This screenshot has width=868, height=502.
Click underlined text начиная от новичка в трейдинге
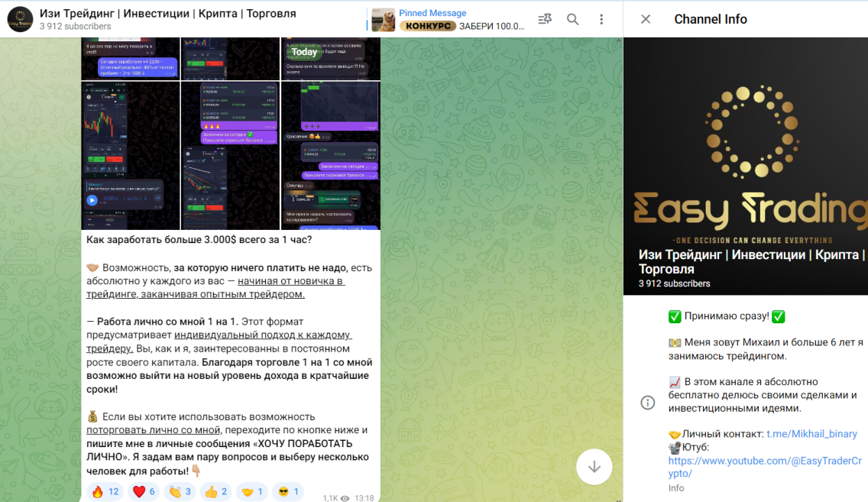pos(215,287)
